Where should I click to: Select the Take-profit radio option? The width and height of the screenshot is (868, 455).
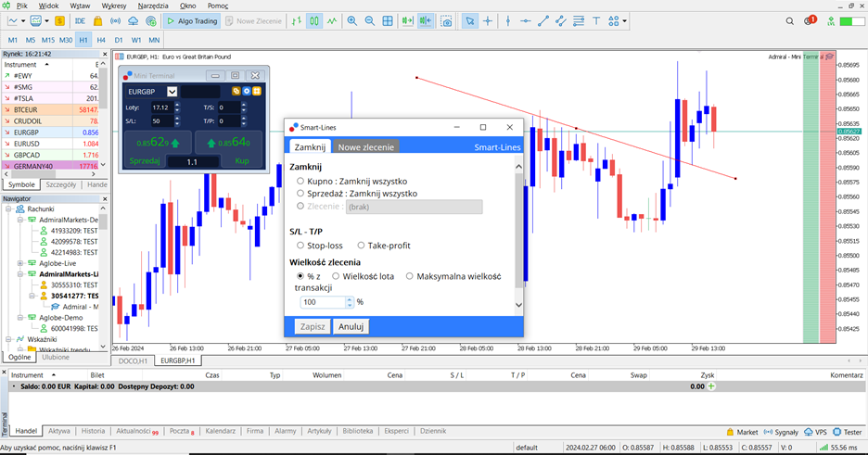click(x=361, y=245)
